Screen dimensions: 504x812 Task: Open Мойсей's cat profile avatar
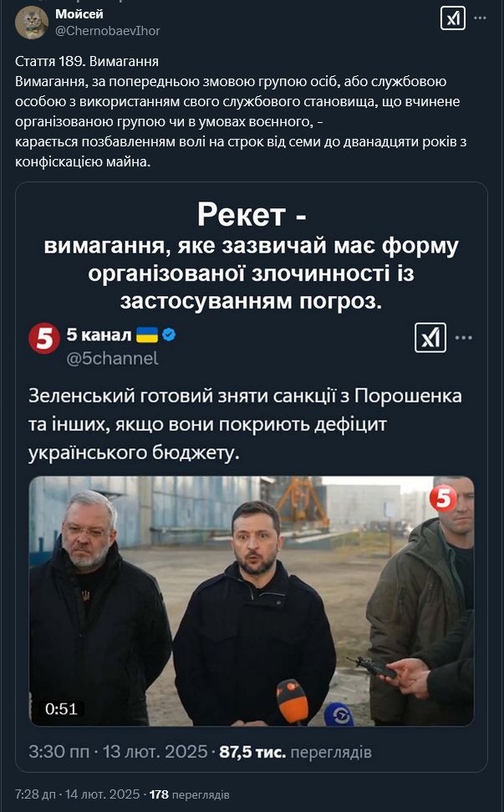[32, 23]
